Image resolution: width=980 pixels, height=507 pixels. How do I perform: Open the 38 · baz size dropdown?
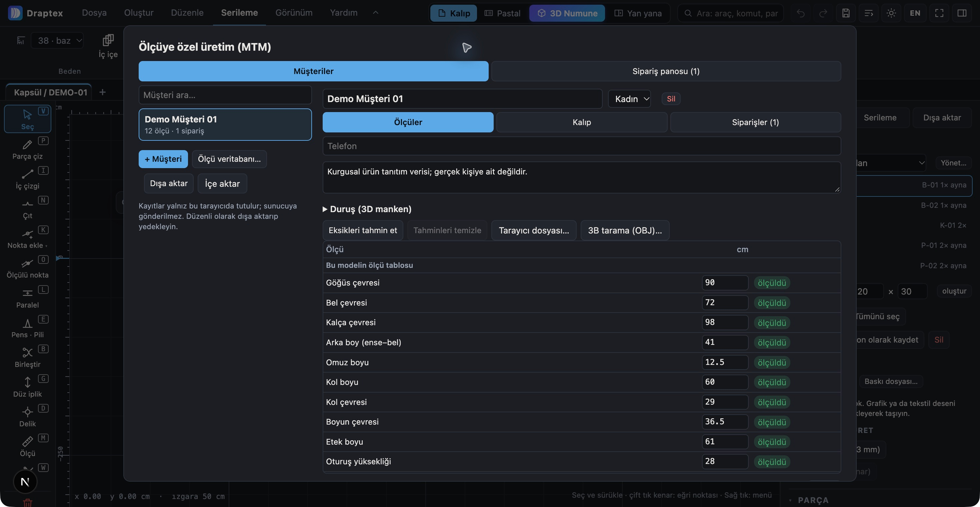tap(57, 40)
